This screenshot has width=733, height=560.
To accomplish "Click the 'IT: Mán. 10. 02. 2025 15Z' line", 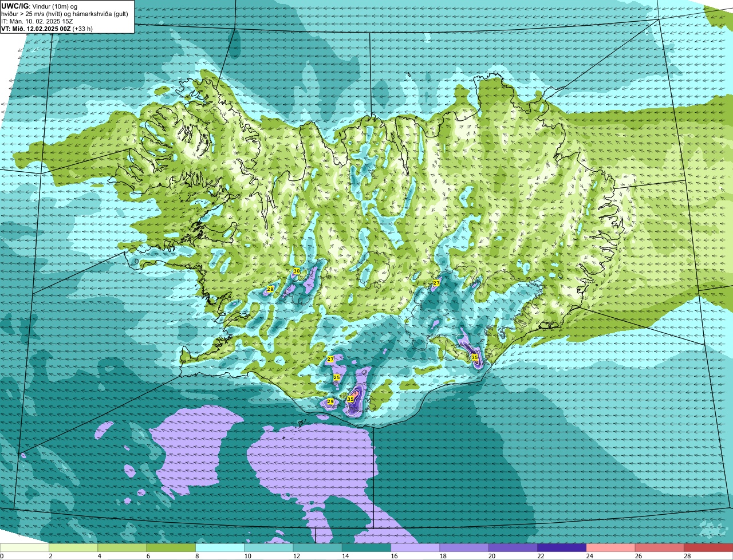I will (37, 21).
